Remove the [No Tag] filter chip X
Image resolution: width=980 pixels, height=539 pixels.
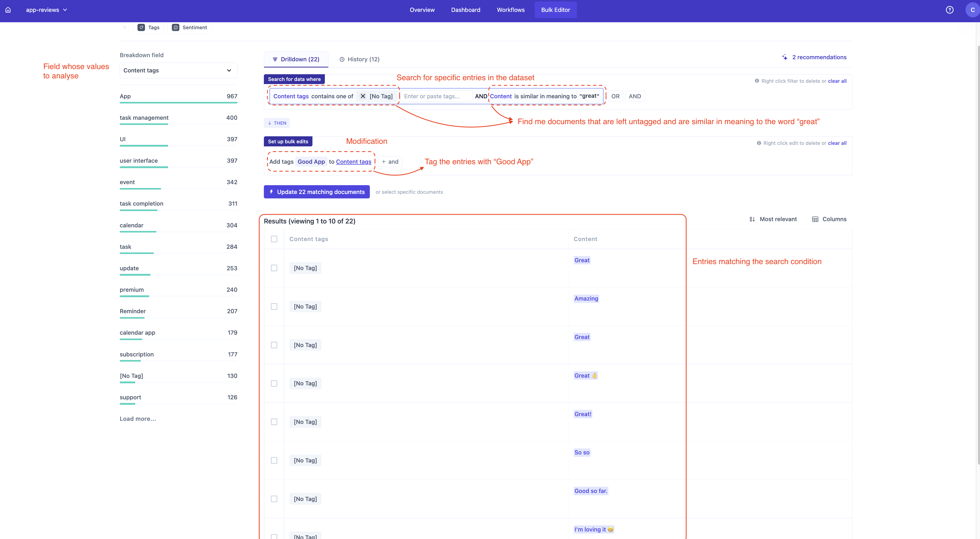[x=363, y=96]
